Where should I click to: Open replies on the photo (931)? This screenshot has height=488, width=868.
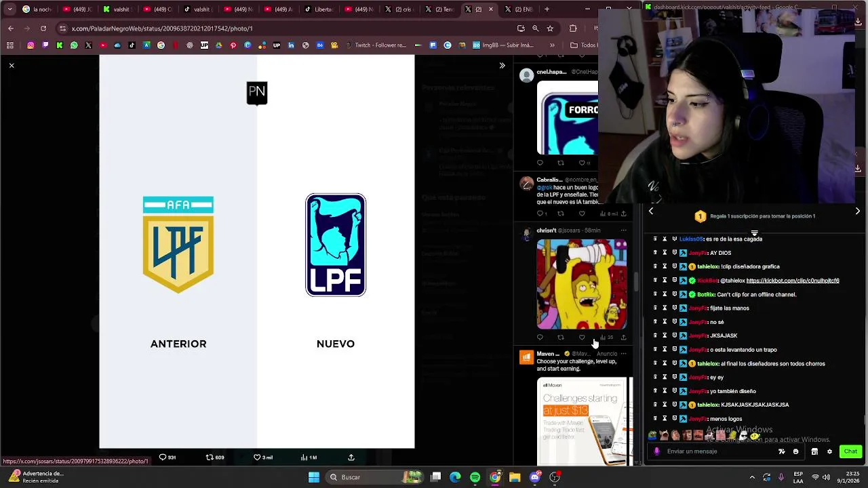click(167, 457)
